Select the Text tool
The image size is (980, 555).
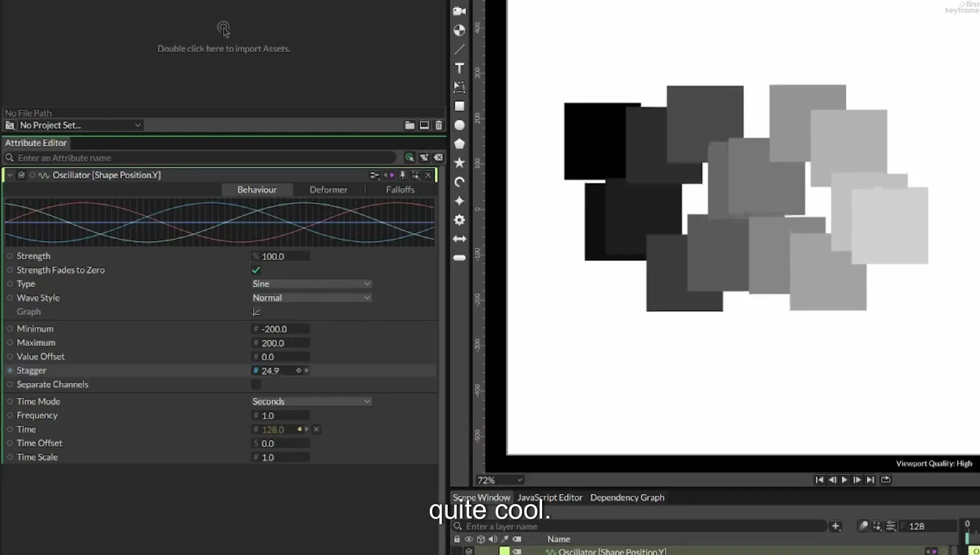459,68
